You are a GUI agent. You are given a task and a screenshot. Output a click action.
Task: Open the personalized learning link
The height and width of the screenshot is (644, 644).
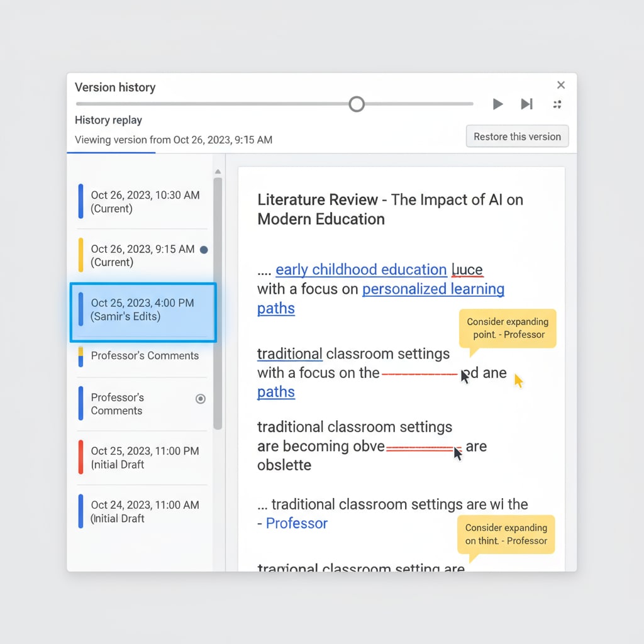[433, 289]
